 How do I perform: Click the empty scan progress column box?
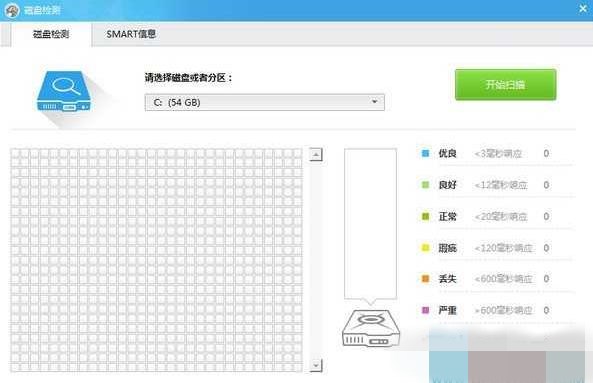370,223
